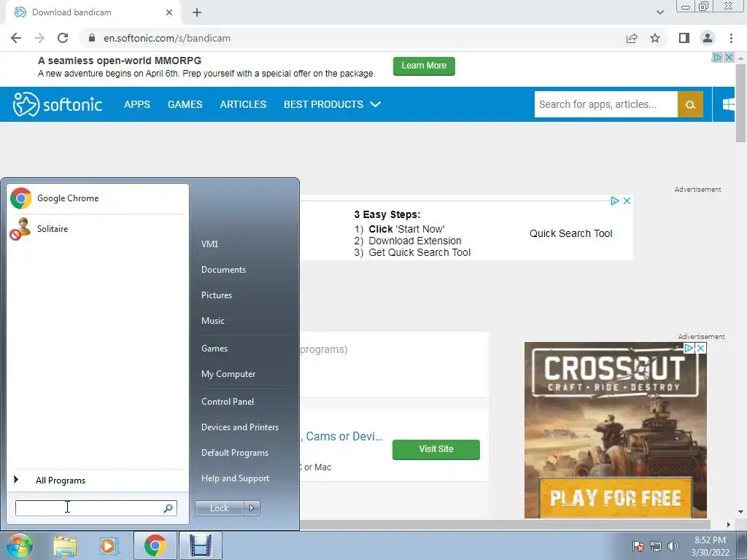Open VM1 user folder in Start menu
The height and width of the screenshot is (560, 747).
coord(209,244)
